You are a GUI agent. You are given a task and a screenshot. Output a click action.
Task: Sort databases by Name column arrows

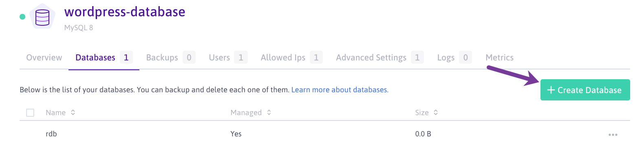[x=73, y=112]
